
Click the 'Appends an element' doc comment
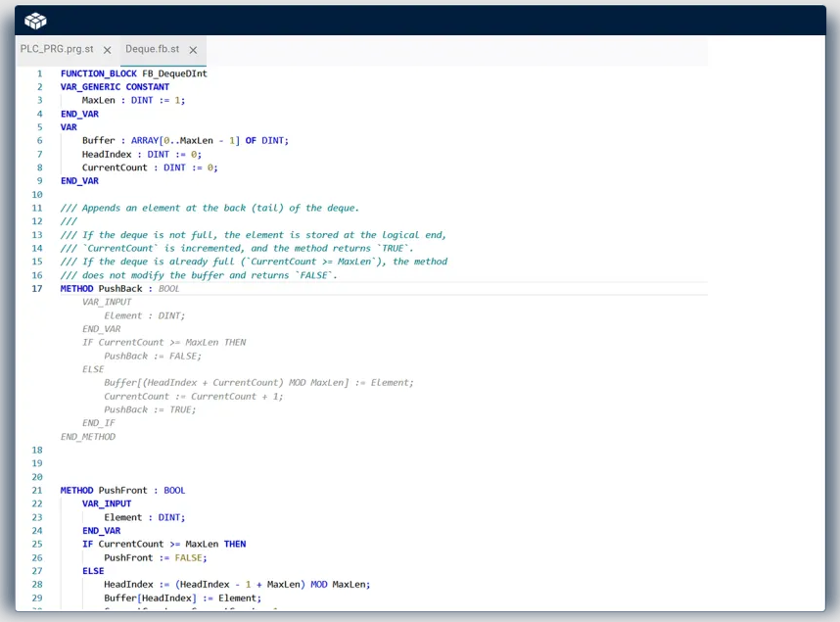(x=210, y=208)
